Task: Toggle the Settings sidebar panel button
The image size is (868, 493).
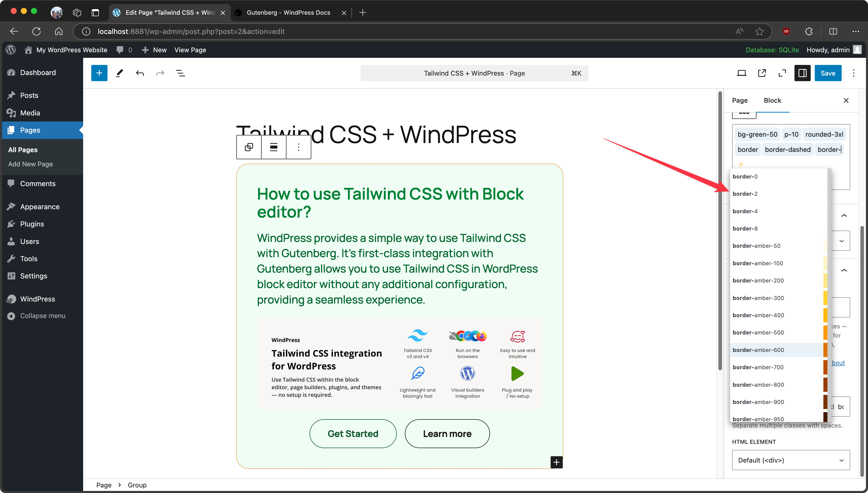Action: [x=802, y=73]
